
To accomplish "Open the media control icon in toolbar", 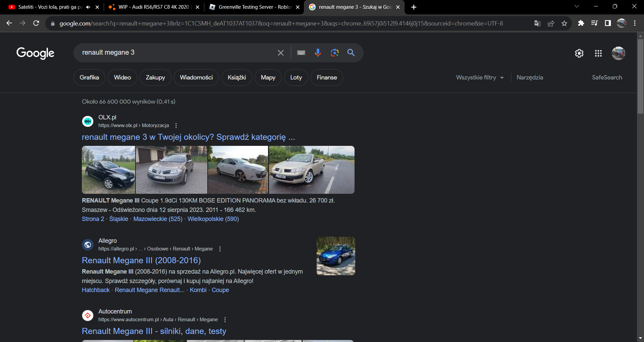I will coord(594,23).
